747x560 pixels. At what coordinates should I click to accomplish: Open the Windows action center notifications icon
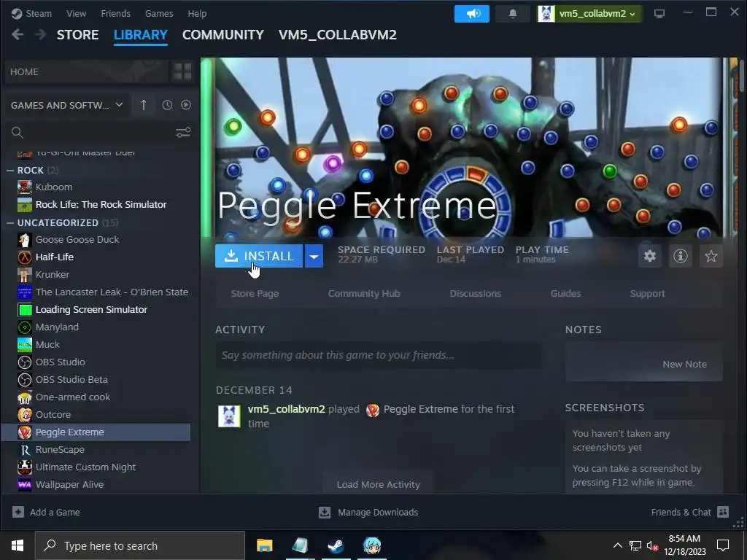(723, 545)
